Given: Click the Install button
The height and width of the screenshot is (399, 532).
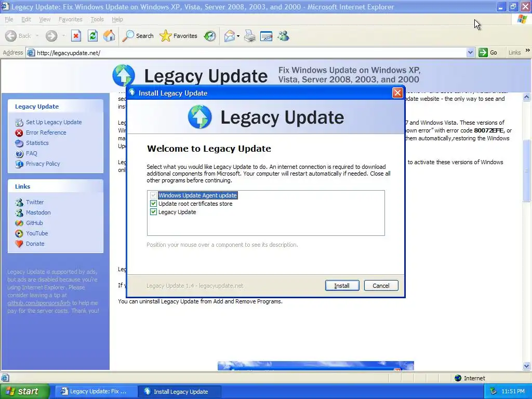Looking at the screenshot, I should pyautogui.click(x=342, y=286).
